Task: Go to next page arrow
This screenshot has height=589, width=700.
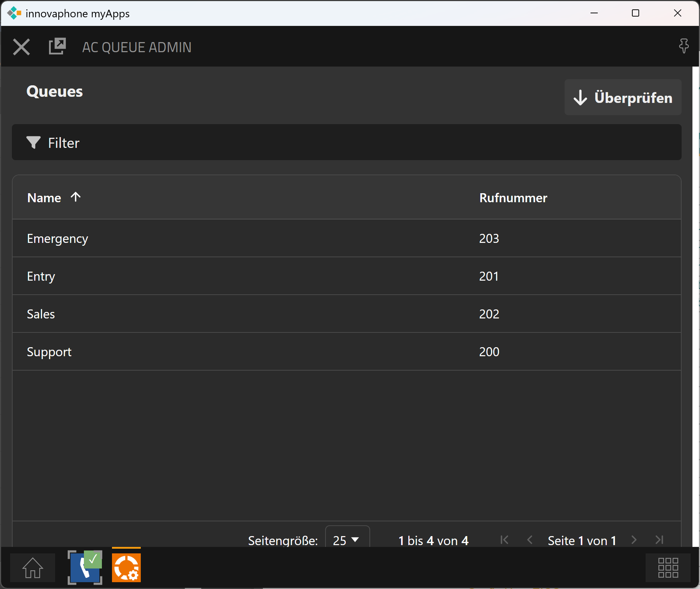Action: click(634, 540)
